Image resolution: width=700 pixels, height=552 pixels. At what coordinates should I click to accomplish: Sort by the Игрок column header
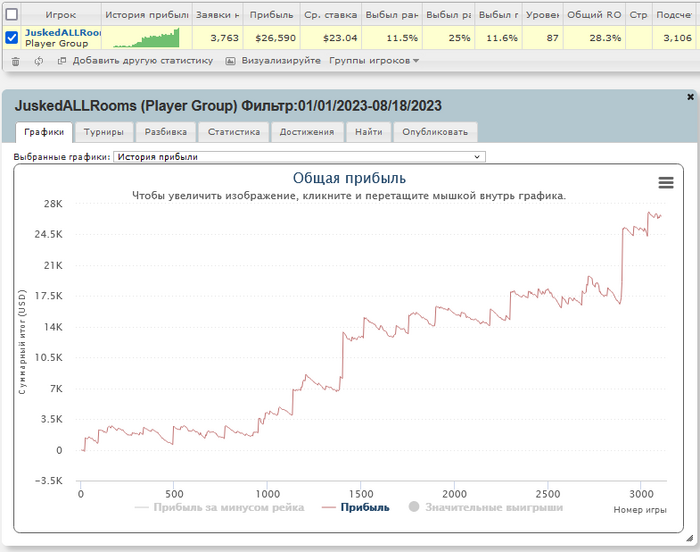61,15
